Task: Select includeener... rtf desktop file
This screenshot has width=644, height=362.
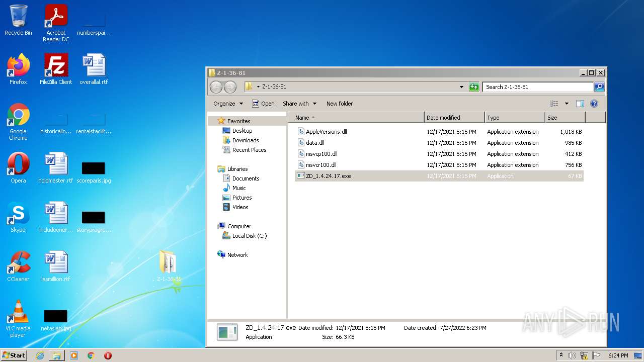Action: point(56,217)
